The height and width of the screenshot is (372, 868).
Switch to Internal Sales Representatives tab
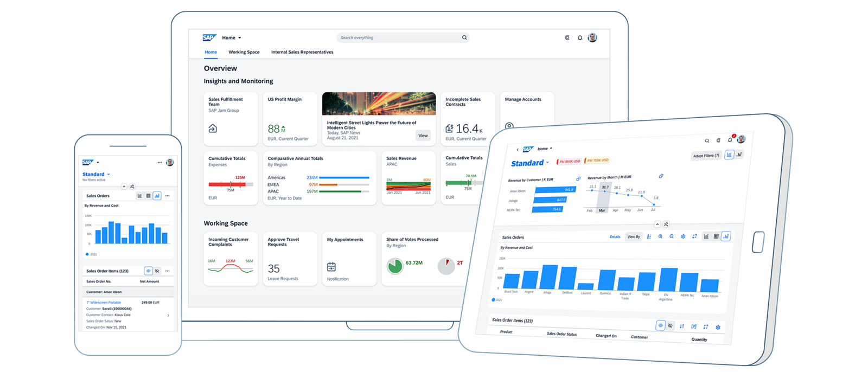302,52
